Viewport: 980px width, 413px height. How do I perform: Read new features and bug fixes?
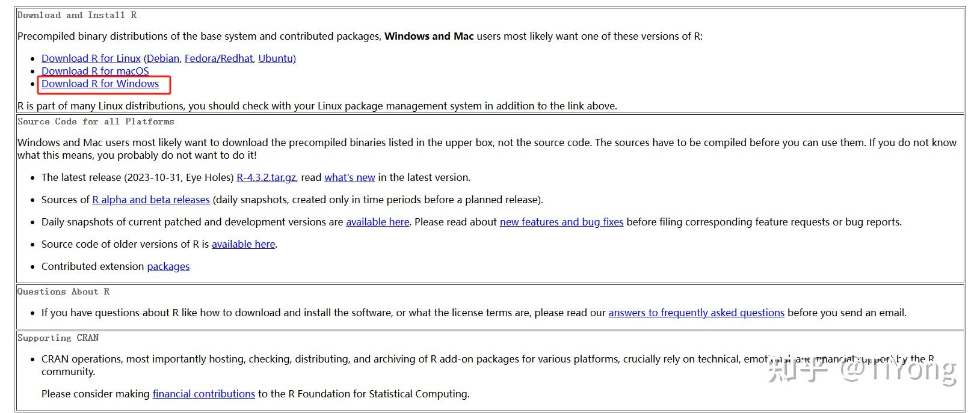click(x=561, y=222)
